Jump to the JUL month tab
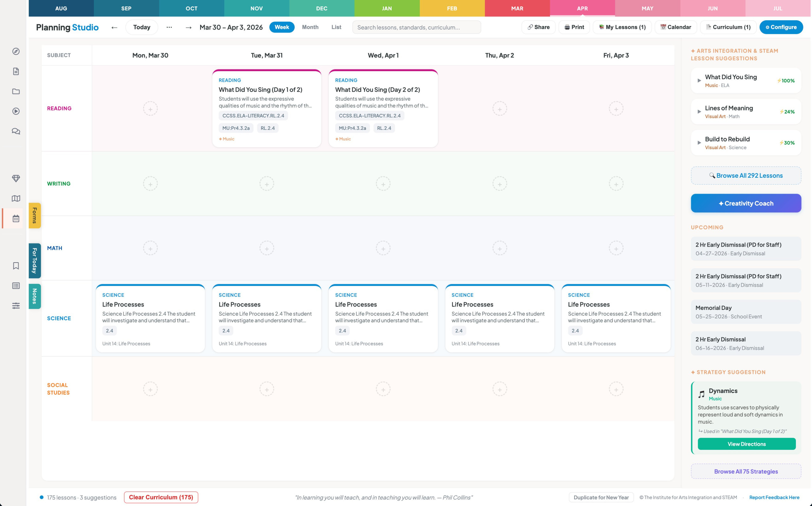Image resolution: width=812 pixels, height=506 pixels. (x=777, y=8)
